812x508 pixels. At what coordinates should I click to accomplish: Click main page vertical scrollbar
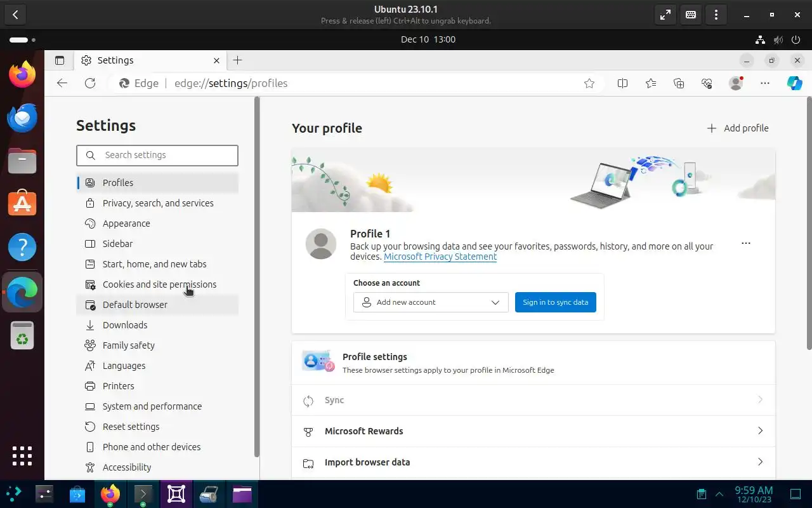pos(809,223)
